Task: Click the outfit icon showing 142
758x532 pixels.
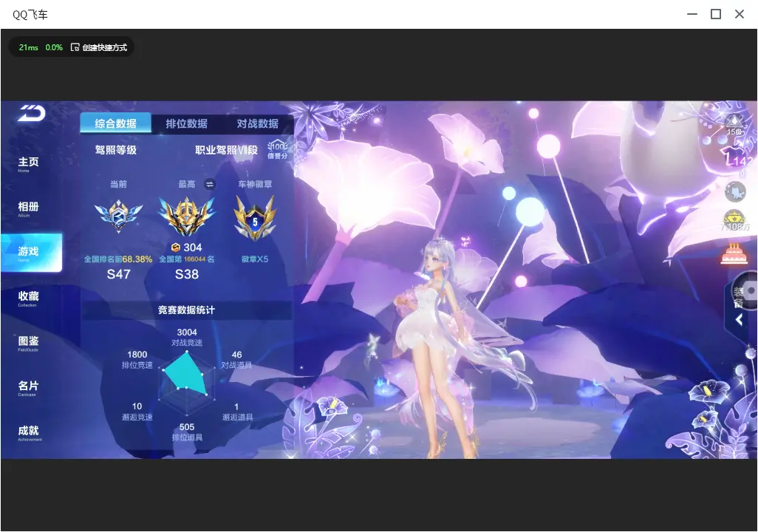Action: click(737, 157)
